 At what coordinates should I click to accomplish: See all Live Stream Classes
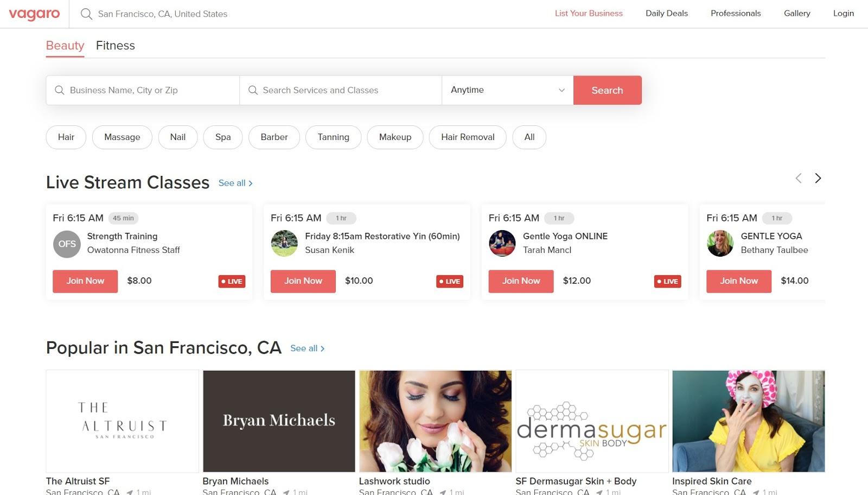[x=235, y=183]
